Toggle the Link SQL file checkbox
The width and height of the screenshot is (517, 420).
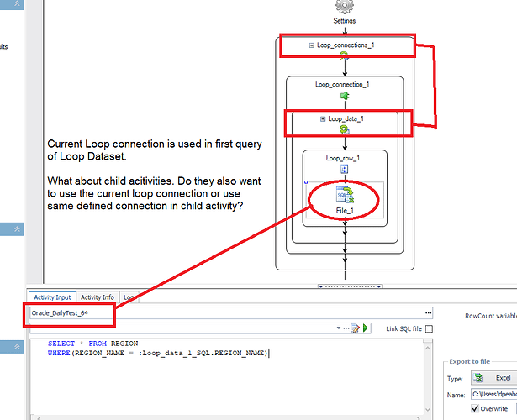click(x=429, y=328)
